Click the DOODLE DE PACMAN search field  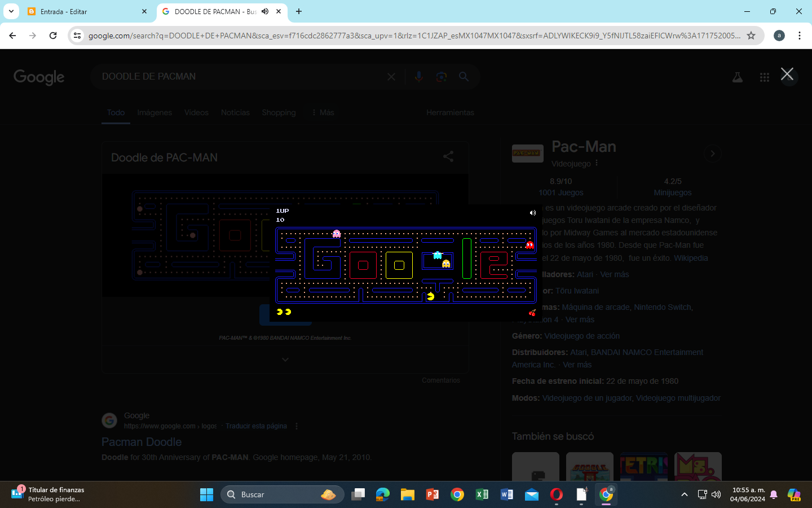[x=242, y=77]
